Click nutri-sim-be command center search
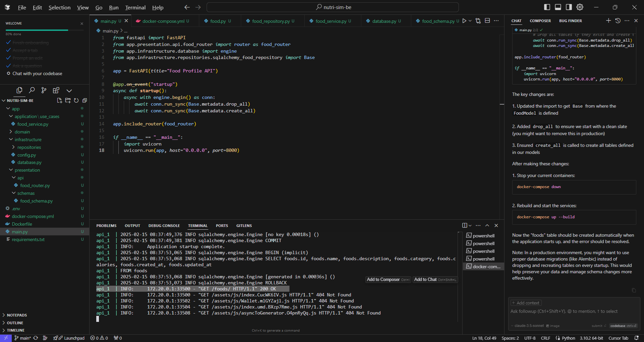This screenshot has width=644, height=342. [333, 7]
